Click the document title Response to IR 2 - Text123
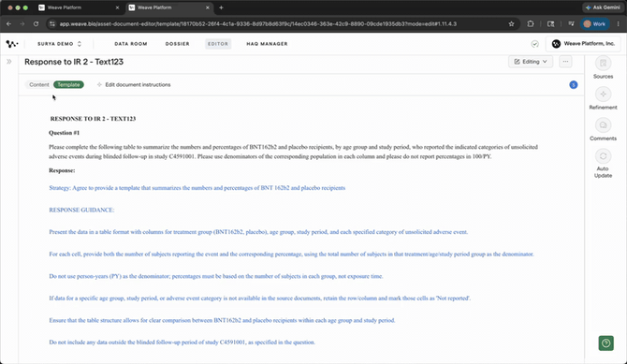The image size is (627, 364). [74, 62]
